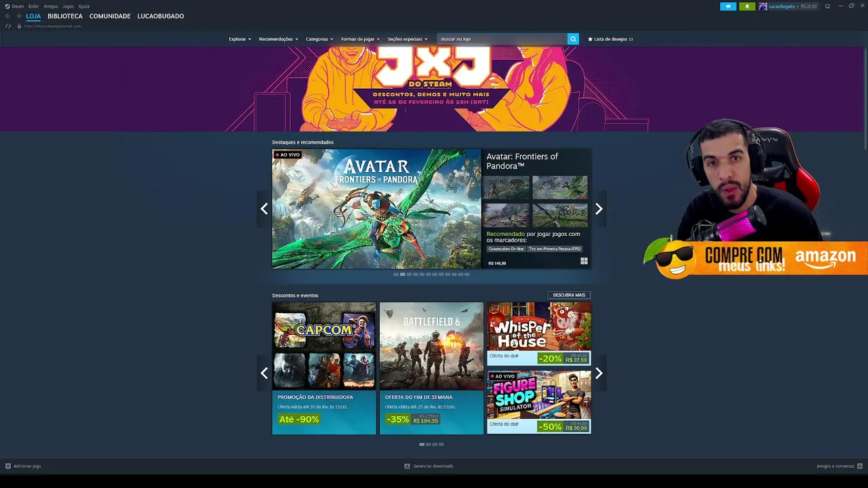Open the Steam menu

point(18,6)
